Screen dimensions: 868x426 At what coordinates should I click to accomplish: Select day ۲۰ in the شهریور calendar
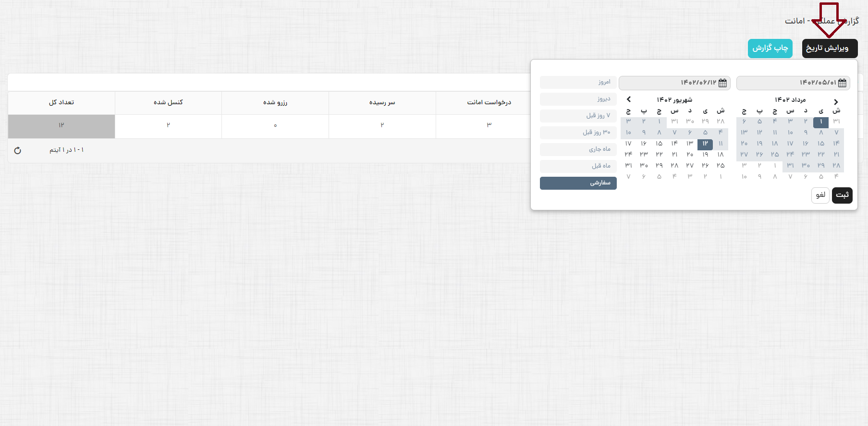point(690,155)
